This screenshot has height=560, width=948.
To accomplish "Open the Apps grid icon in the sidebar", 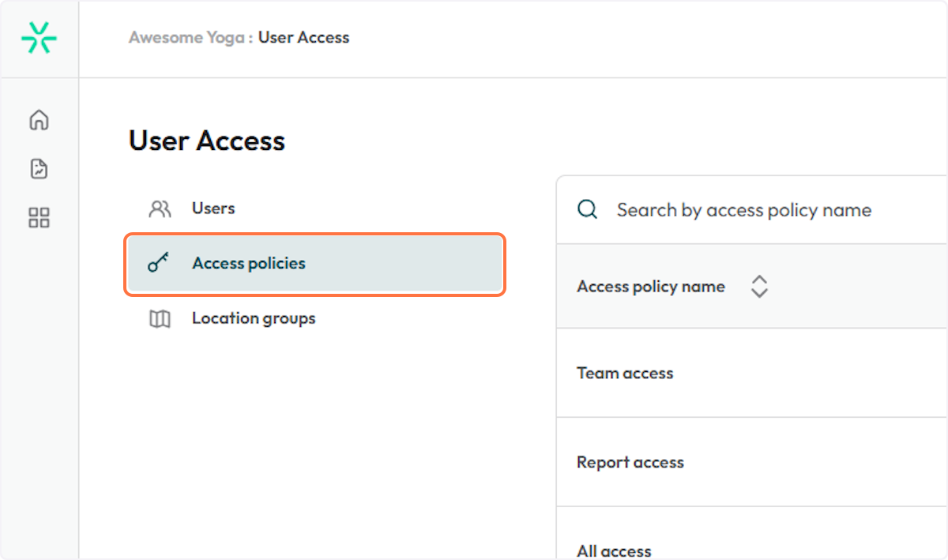I will 37,217.
